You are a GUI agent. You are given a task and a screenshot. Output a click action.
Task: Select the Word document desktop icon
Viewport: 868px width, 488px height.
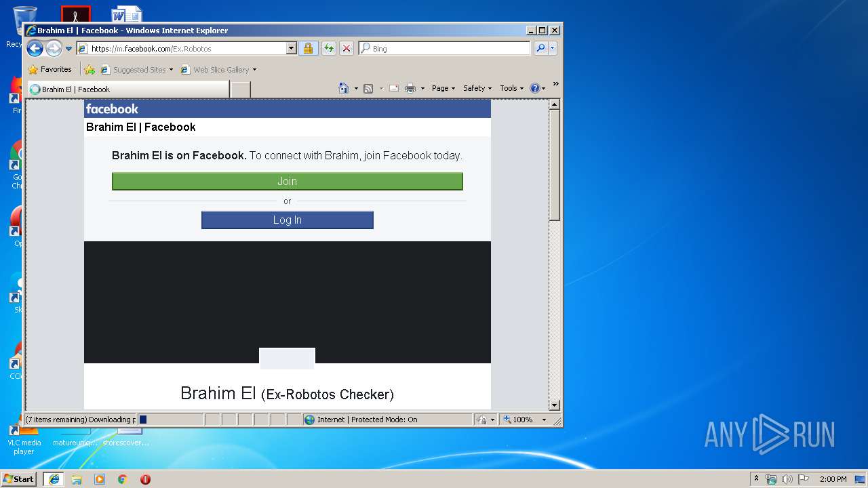point(127,14)
